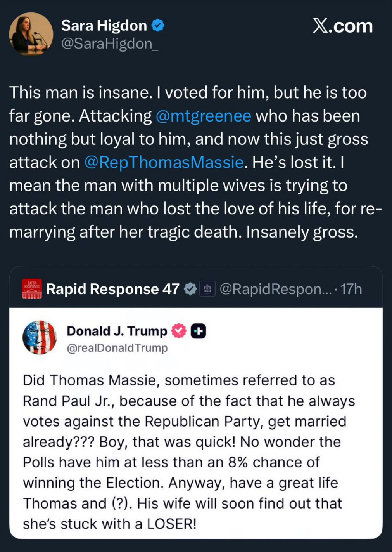
Task: Open the @mtgreenee mention link
Action: tap(203, 116)
